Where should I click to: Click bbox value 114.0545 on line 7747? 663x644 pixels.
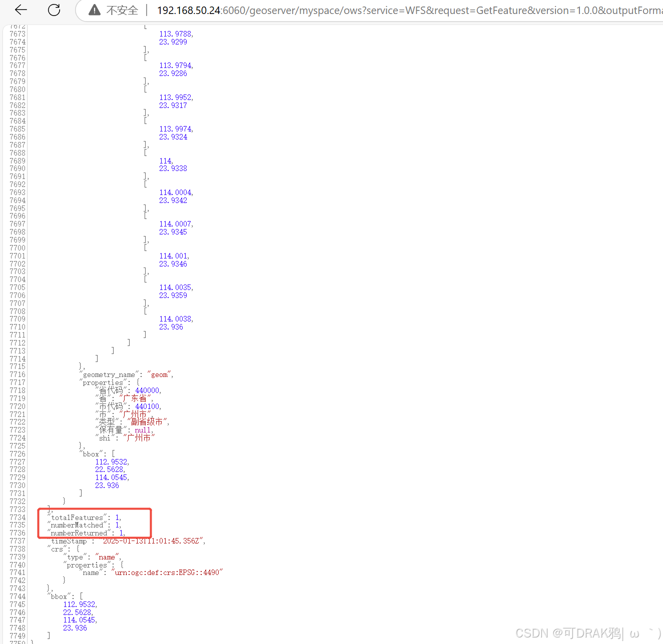[x=79, y=620]
